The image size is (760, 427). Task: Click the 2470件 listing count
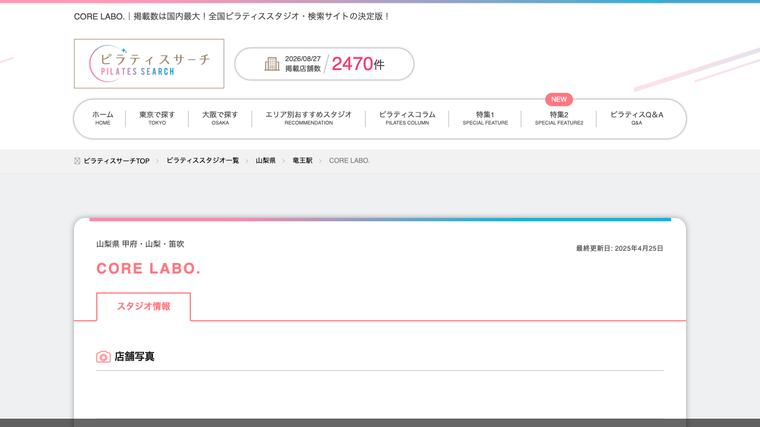pyautogui.click(x=358, y=64)
